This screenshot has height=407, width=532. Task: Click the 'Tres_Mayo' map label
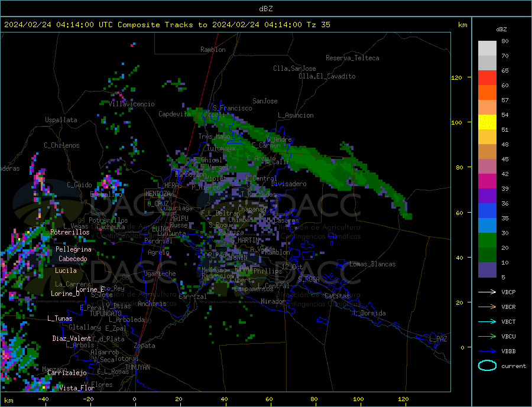pyautogui.click(x=215, y=136)
